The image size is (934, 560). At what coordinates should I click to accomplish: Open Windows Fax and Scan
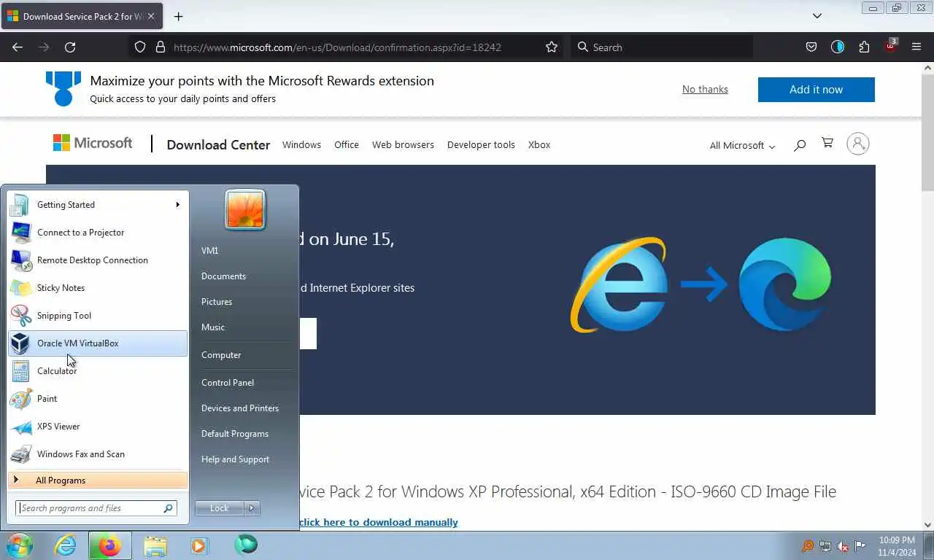tap(98, 454)
